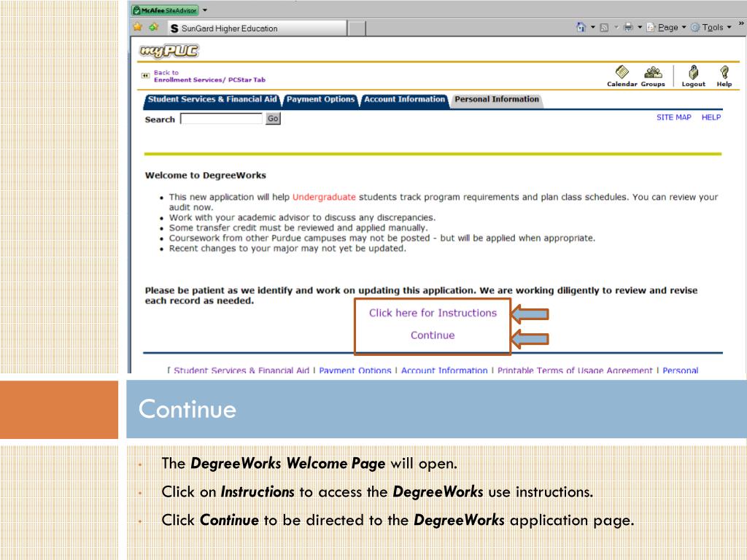This screenshot has height=560, width=747.
Task: Switch to Student Services & Financial Aid tab
Action: 212,99
